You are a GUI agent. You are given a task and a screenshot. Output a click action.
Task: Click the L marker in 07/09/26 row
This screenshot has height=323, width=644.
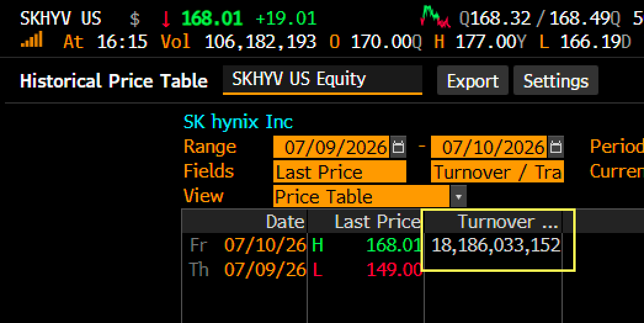tap(317, 270)
